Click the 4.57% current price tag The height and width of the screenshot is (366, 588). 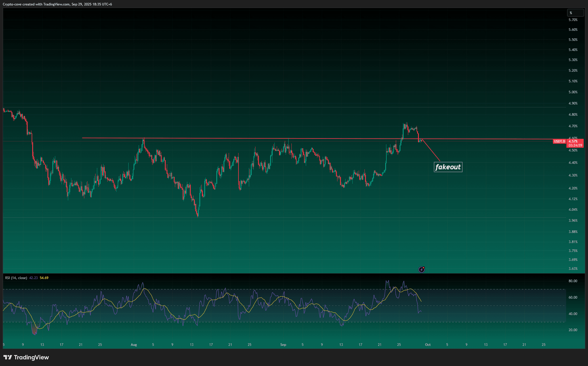coord(573,141)
